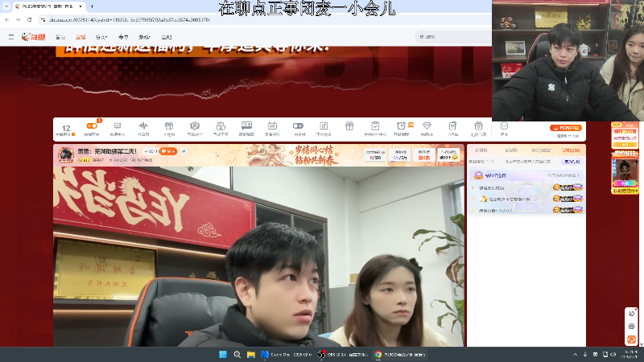
Task: Click the ribbon gift icon
Action: [x=349, y=126]
